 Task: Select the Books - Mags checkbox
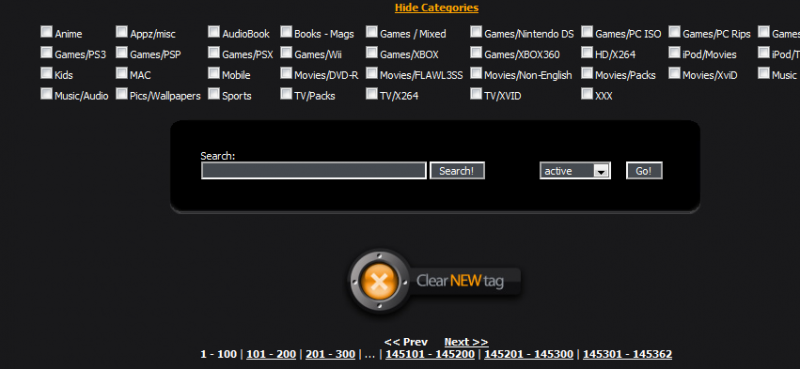[286, 32]
